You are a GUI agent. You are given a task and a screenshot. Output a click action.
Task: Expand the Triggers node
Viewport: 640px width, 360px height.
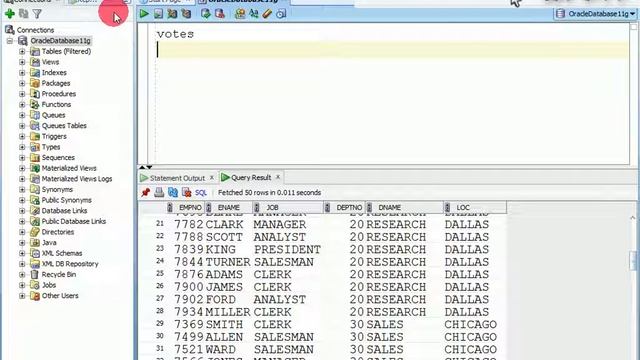point(22,136)
